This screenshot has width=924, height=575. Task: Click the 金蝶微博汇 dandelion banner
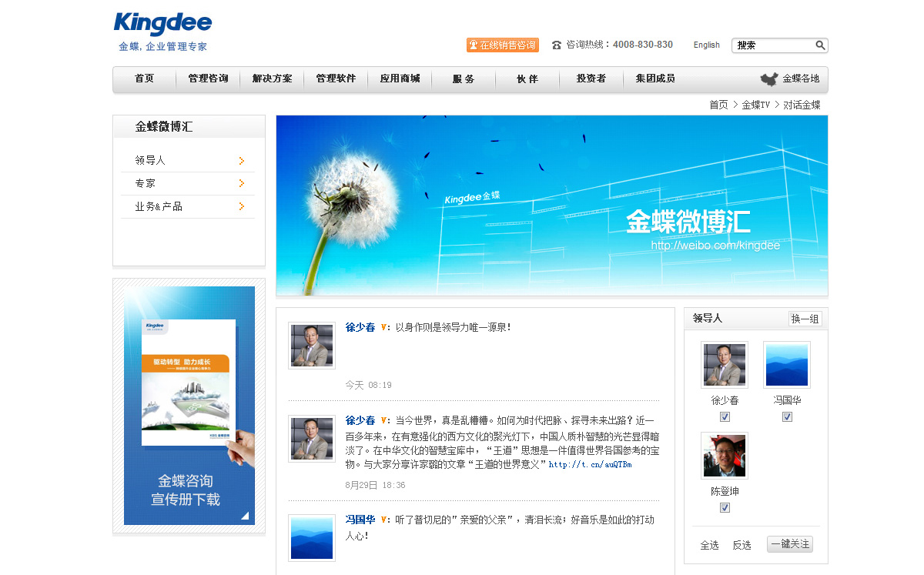(x=552, y=206)
